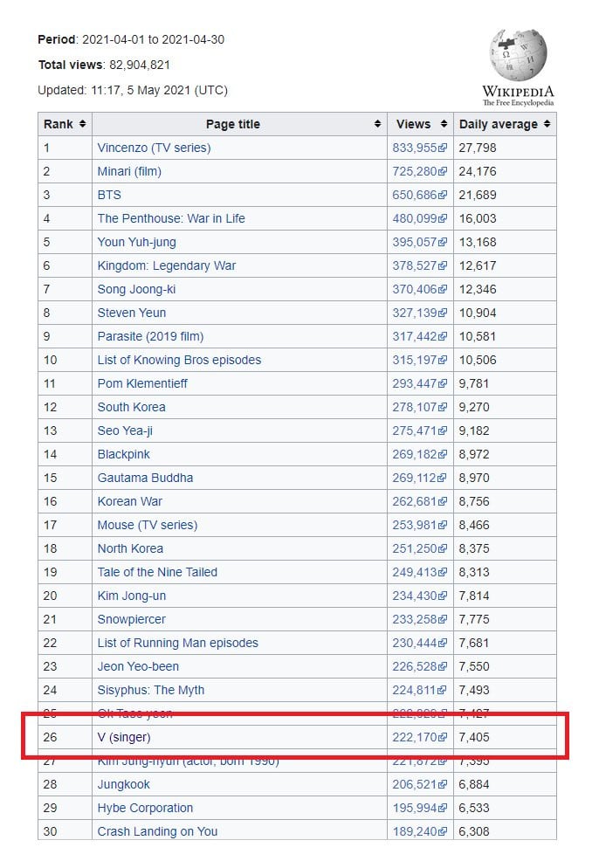
Task: Open the Jungkook article
Action: [x=123, y=784]
